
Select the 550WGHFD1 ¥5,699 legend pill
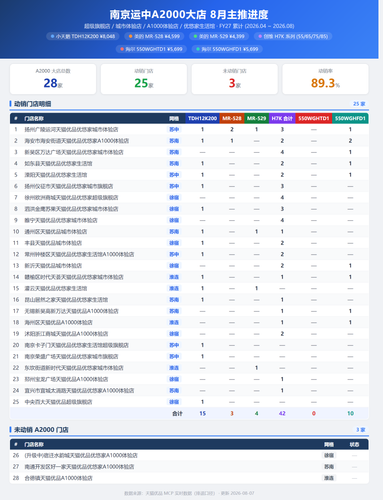(227, 49)
